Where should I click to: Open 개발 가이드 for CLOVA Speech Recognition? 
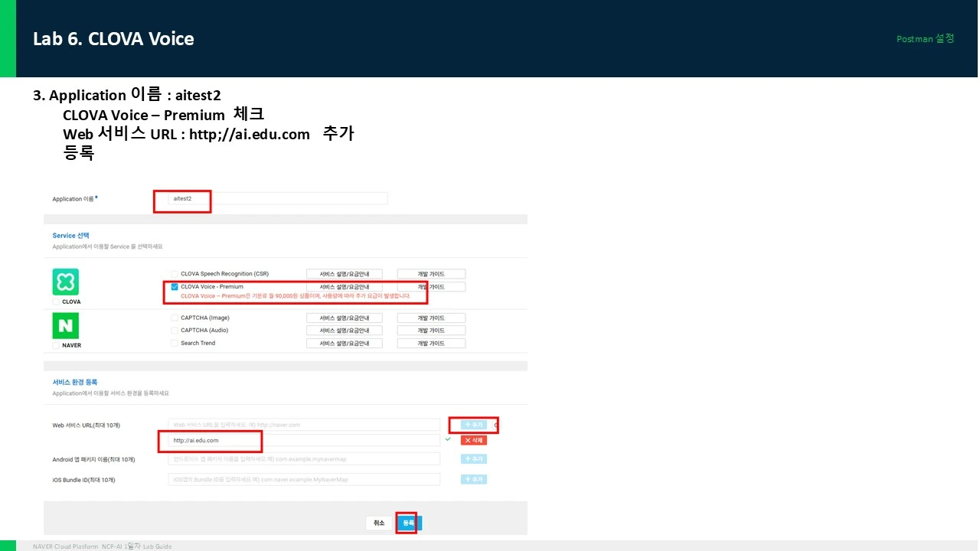(x=431, y=274)
